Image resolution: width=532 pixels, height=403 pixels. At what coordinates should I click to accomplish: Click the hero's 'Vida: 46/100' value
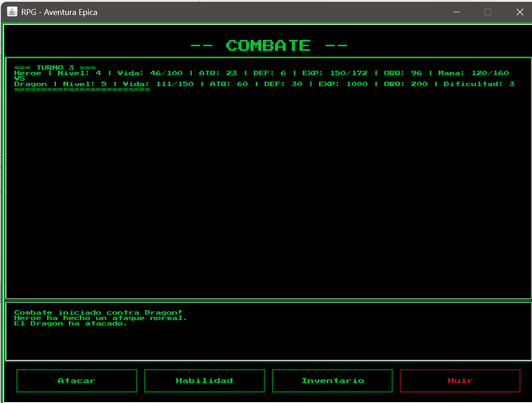[150, 73]
